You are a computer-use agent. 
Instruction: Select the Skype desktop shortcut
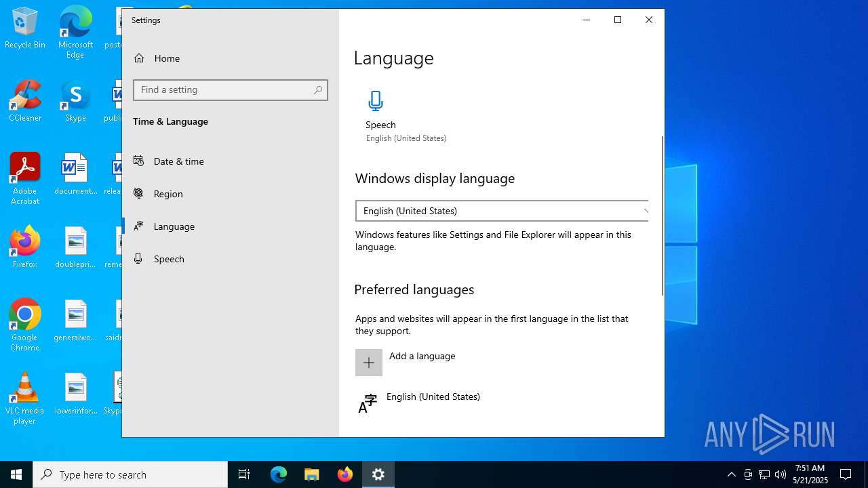[75, 102]
